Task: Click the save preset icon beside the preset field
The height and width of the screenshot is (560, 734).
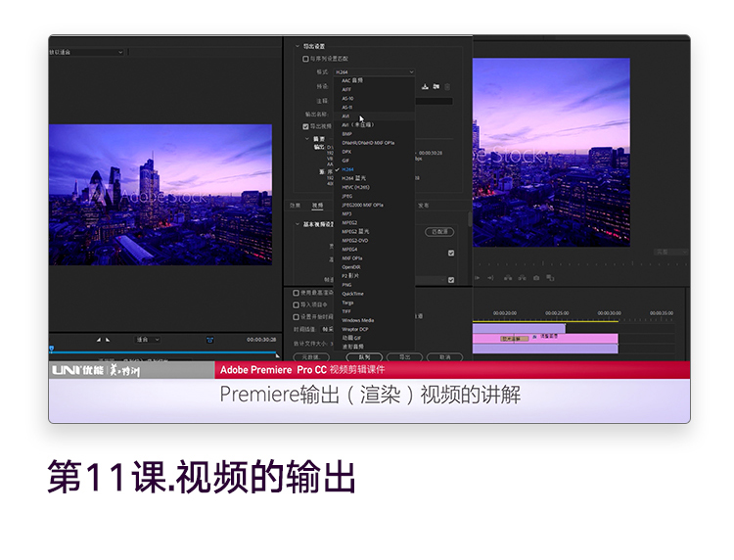Action: coord(425,86)
